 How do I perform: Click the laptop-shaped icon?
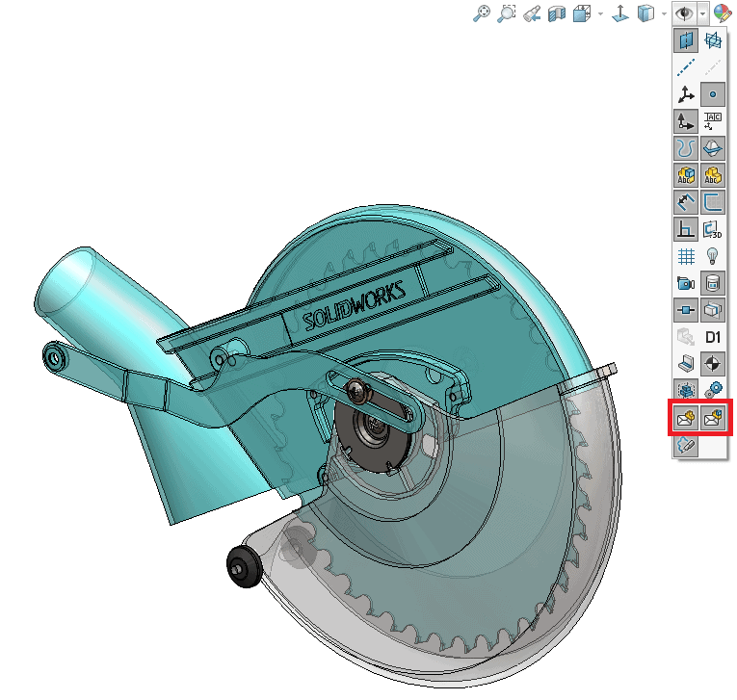686,364
